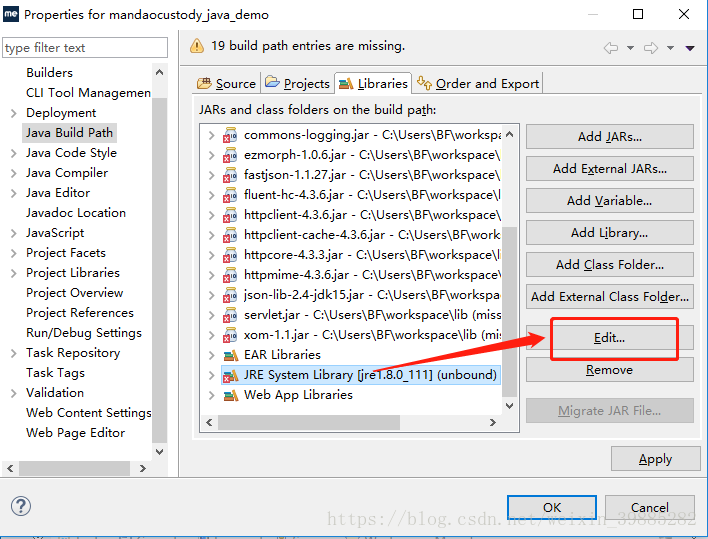Expand the Project Libraries node
This screenshot has width=708, height=539.
tap(14, 273)
